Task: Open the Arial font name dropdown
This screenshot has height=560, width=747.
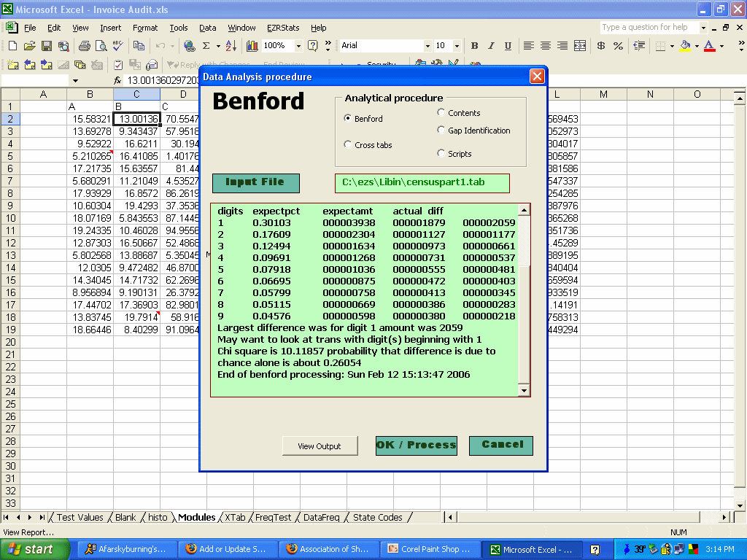Action: pyautogui.click(x=427, y=46)
